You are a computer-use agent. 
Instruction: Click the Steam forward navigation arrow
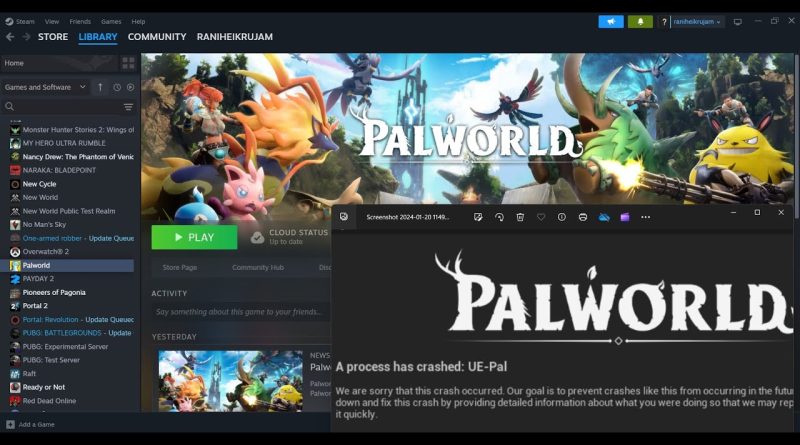[26, 37]
